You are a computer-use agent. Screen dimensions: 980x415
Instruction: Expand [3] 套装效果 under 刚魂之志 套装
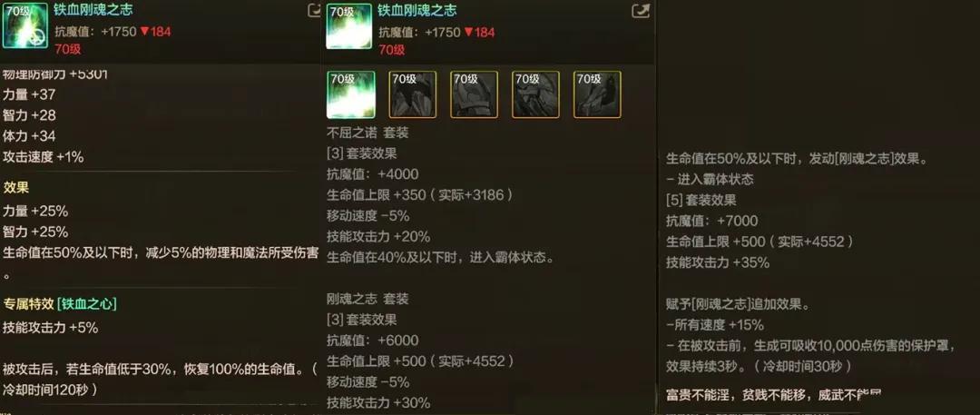[361, 320]
